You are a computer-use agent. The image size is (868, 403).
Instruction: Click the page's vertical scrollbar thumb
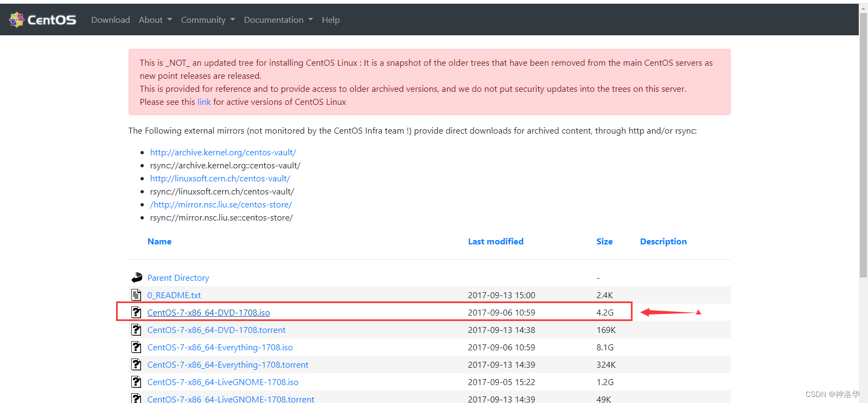pos(863,145)
